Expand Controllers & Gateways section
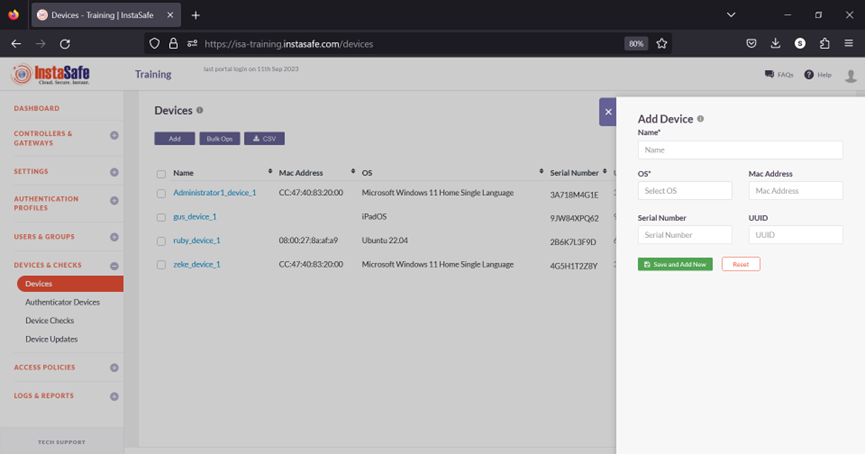The height and width of the screenshot is (454, 865). (114, 135)
